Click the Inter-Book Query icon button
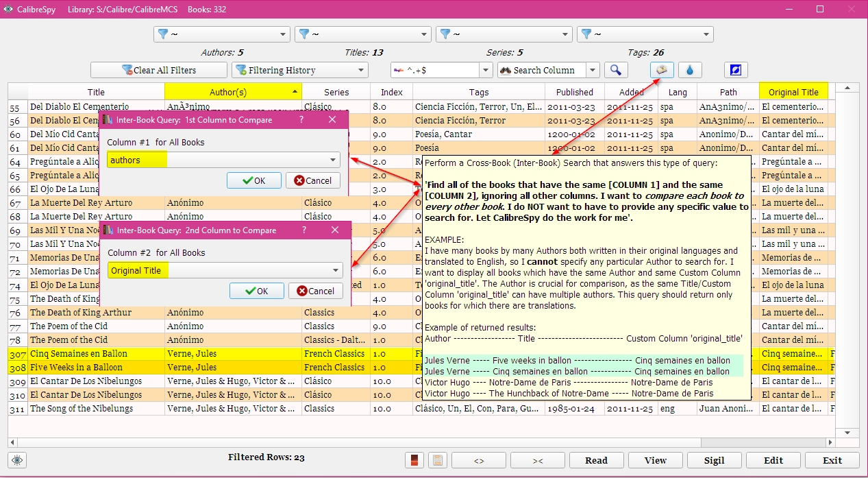This screenshot has height=478, width=868. 662,70
